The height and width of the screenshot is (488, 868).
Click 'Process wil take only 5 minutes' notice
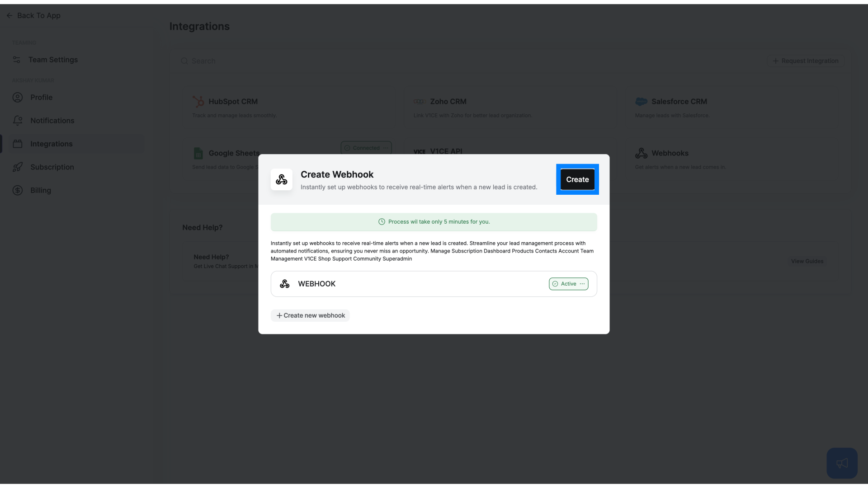click(434, 222)
